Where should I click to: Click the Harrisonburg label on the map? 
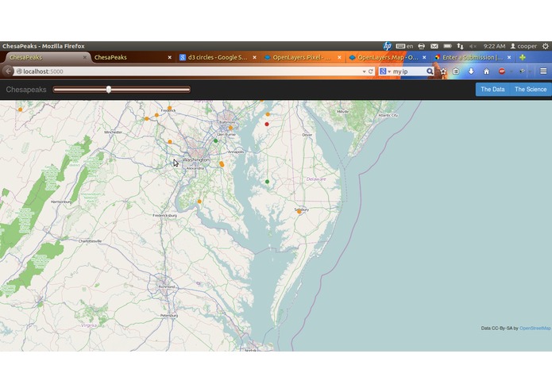61,202
